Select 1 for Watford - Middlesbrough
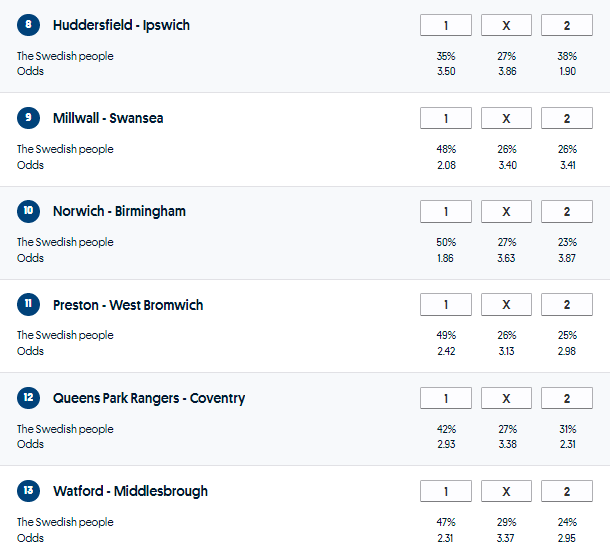610x559 pixels. point(446,491)
